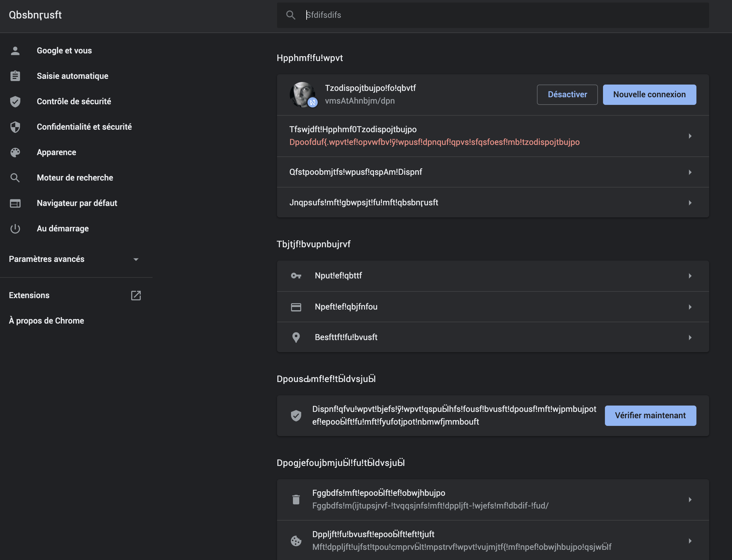This screenshot has width=732, height=560.
Task: Click the clipboard icon beside Saisie automatique
Action: pyautogui.click(x=15, y=76)
